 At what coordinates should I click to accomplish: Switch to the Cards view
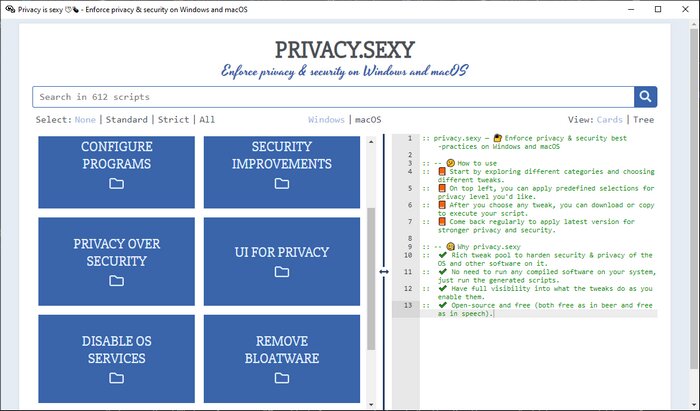[609, 120]
